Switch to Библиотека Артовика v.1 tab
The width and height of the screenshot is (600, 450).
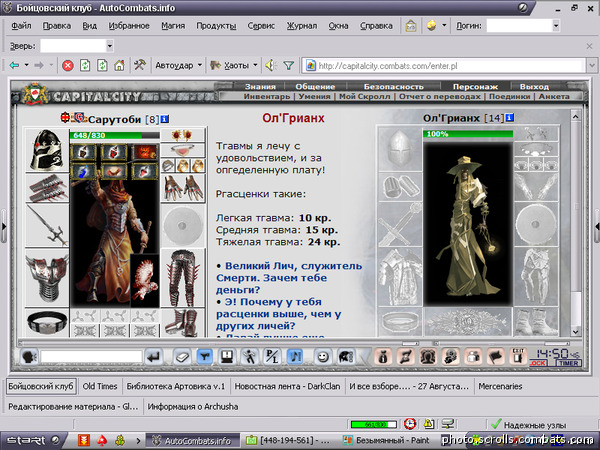coord(176,386)
